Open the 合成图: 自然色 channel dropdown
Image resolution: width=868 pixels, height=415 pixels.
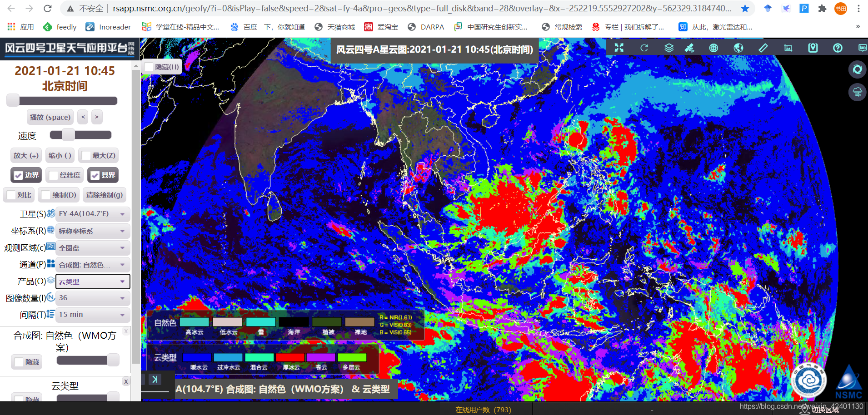pos(93,265)
